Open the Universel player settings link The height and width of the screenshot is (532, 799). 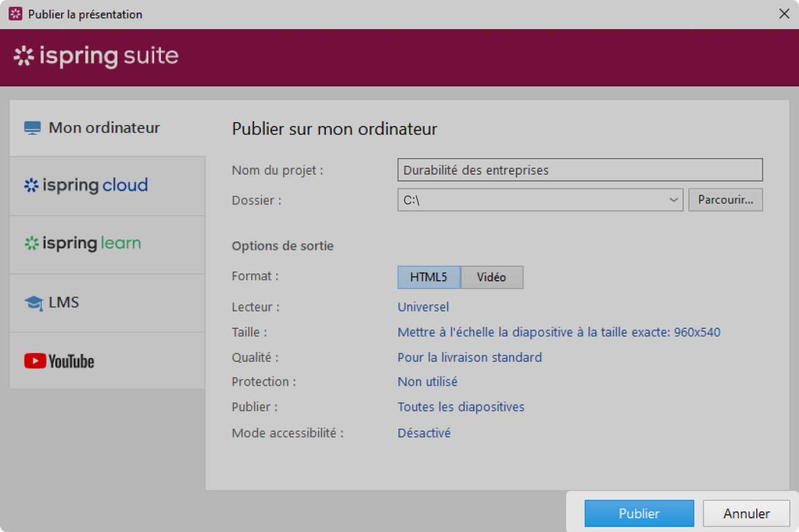click(423, 307)
